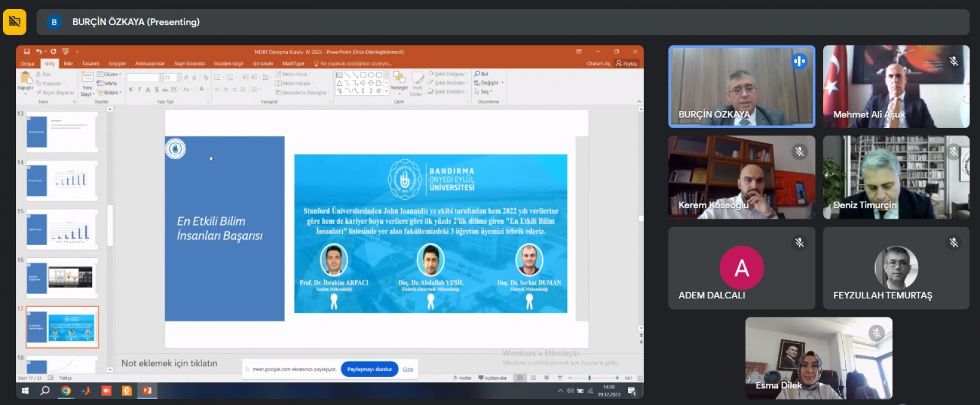Click the Gizle link on sharing bar

[408, 369]
